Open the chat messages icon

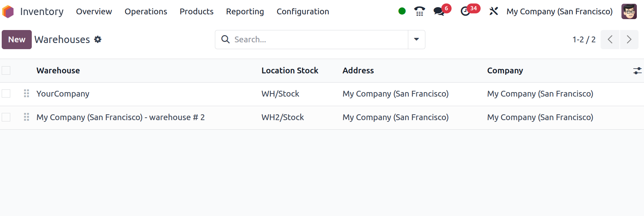439,11
